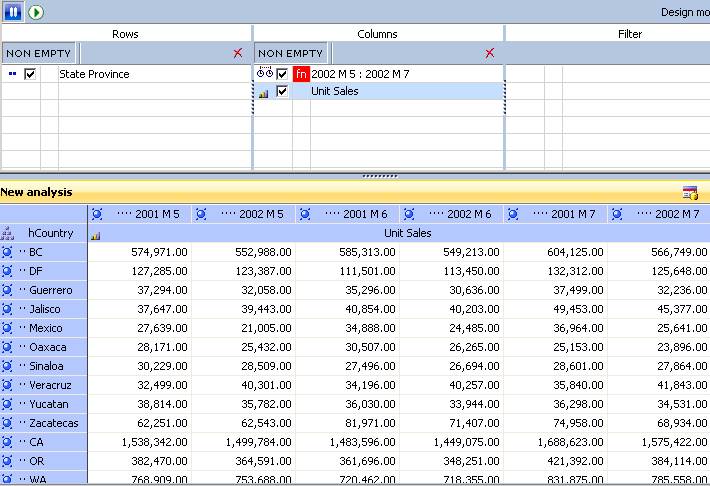Viewport: 710px width, 486px height.
Task: Clear Columns entries with the red X
Action: click(x=489, y=53)
